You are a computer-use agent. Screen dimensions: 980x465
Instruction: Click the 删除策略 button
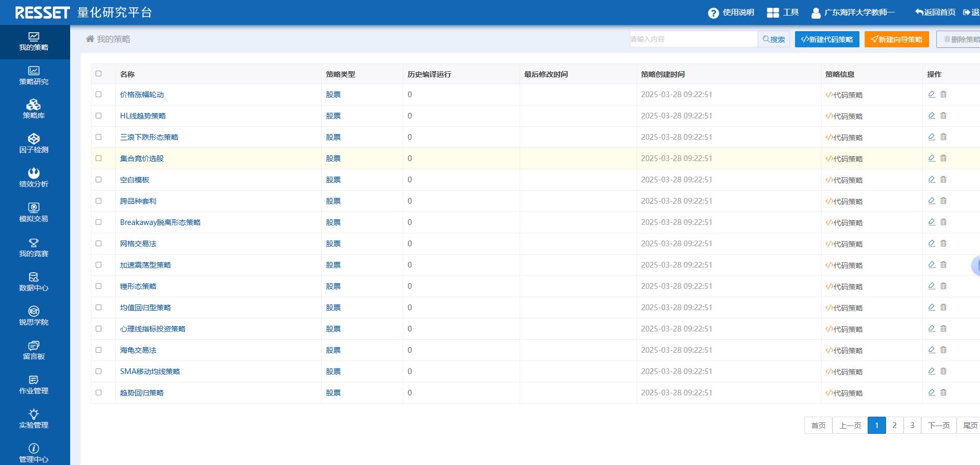(959, 39)
